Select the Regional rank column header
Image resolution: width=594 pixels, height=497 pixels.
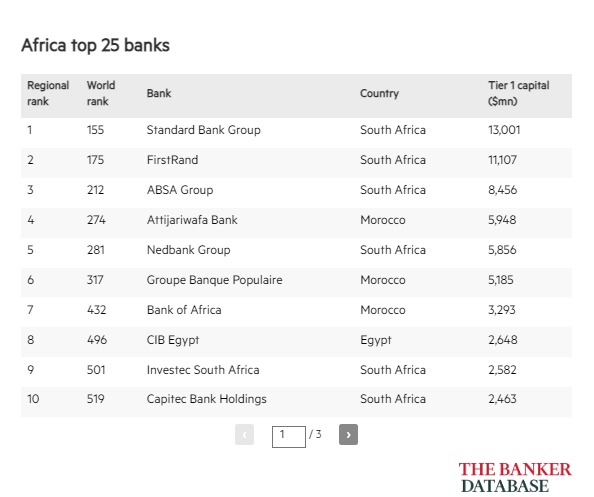point(48,93)
